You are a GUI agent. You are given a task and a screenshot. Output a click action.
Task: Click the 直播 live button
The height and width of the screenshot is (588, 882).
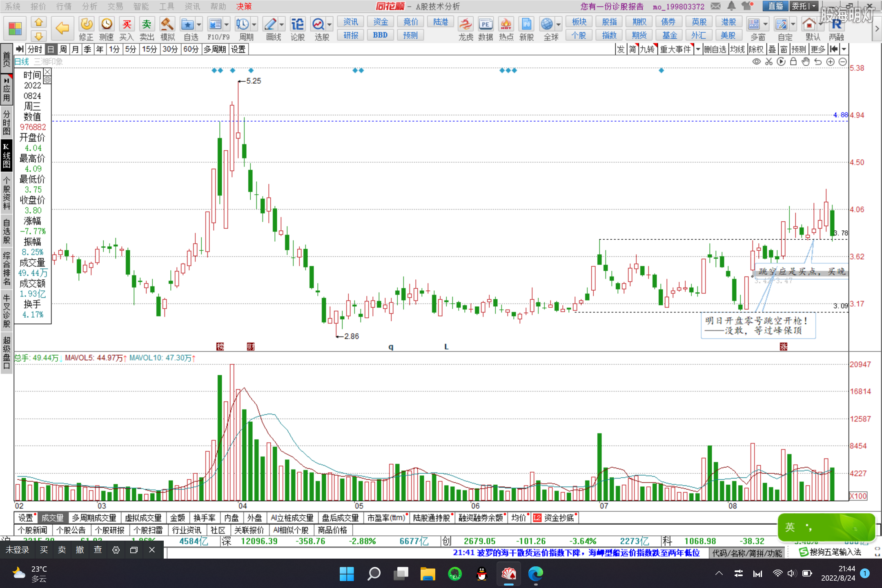point(775,6)
